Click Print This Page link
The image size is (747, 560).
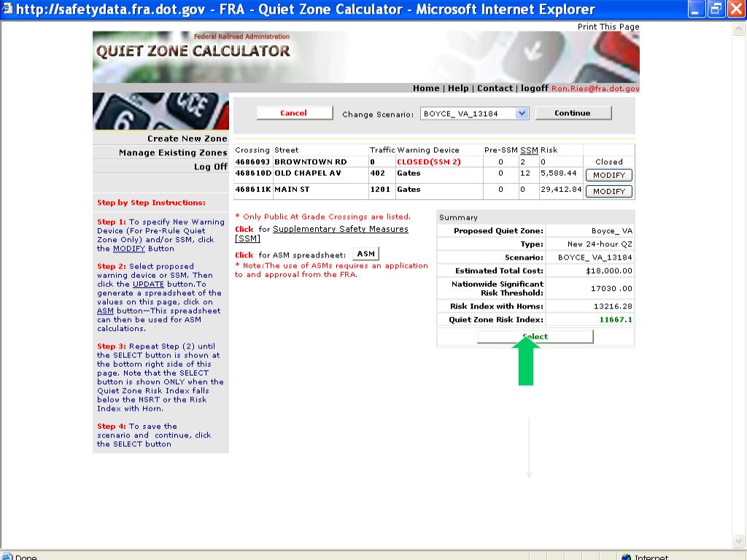(x=608, y=27)
